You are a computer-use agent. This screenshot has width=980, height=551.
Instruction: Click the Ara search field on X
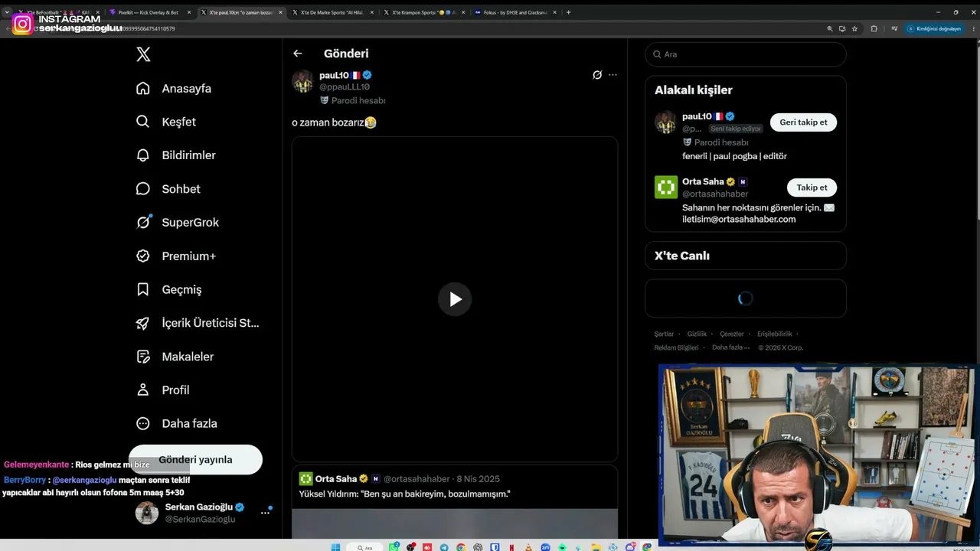tap(746, 54)
